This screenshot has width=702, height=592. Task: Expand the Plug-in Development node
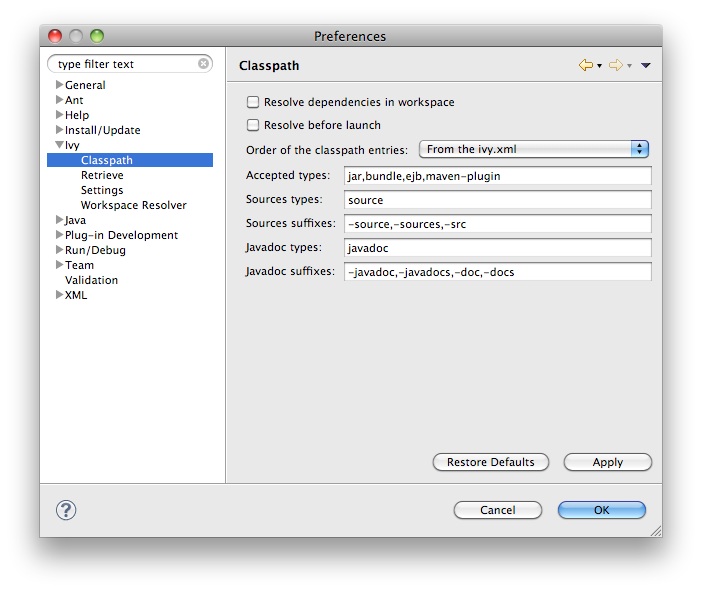59,235
